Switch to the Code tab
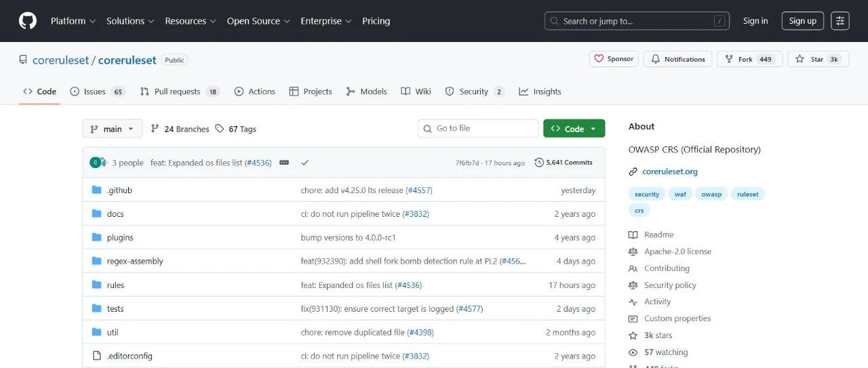Image resolution: width=868 pixels, height=368 pixels. pos(39,91)
